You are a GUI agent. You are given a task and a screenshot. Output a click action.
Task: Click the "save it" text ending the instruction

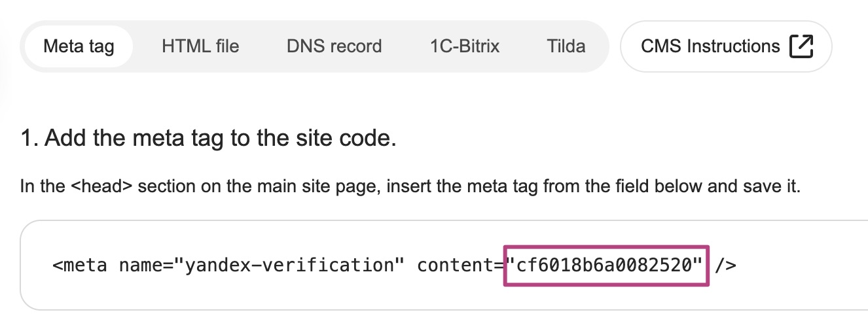tap(780, 186)
